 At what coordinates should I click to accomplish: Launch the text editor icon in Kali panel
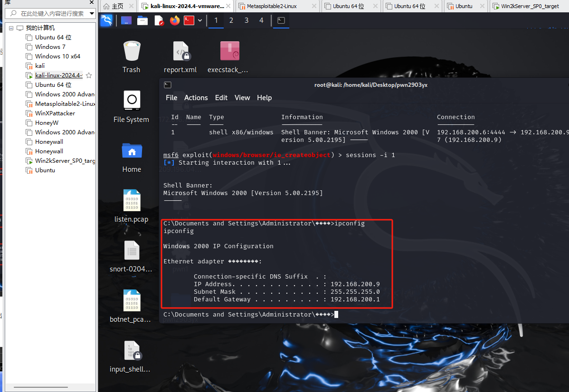(159, 21)
